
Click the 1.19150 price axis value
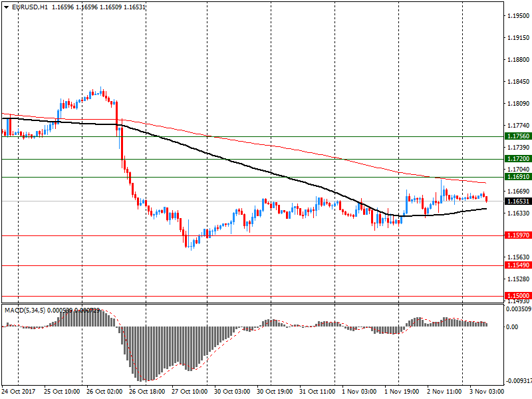[518, 38]
